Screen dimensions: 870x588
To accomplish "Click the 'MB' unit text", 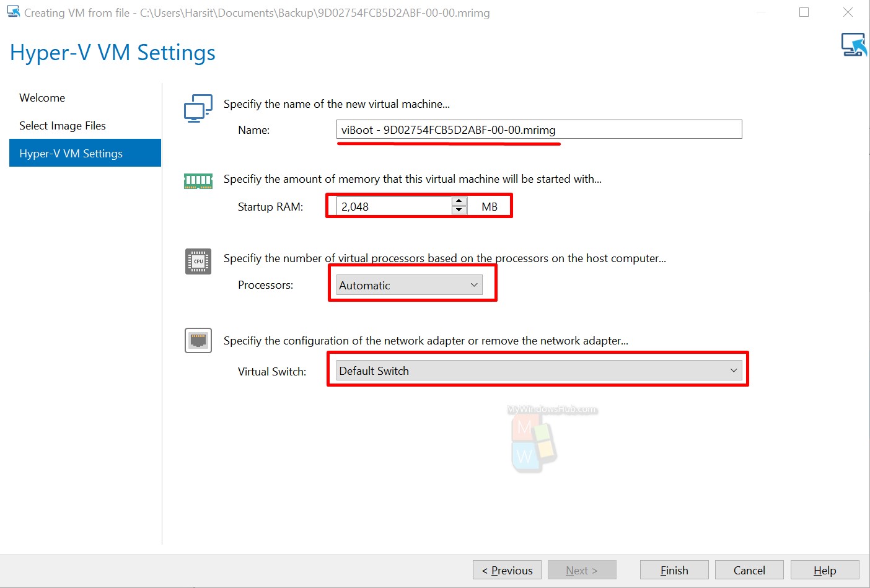I will pos(490,207).
